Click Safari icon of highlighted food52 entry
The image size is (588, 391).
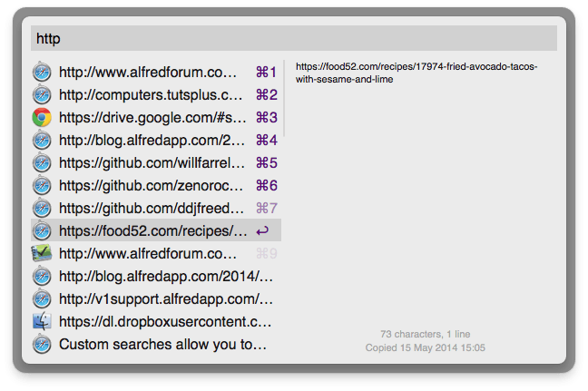(42, 230)
